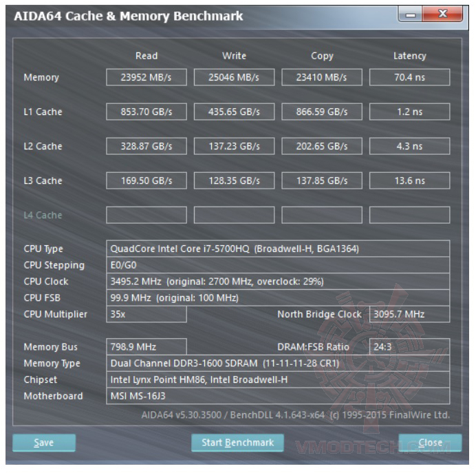Select L3 Cache Write 128.35 GB/s

tap(234, 181)
